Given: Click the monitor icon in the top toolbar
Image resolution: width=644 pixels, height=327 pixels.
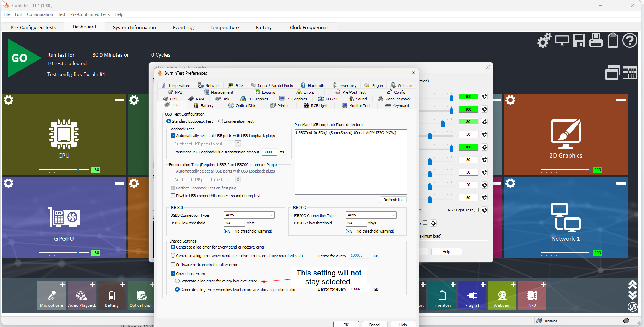Looking at the screenshot, I should coord(562,40).
